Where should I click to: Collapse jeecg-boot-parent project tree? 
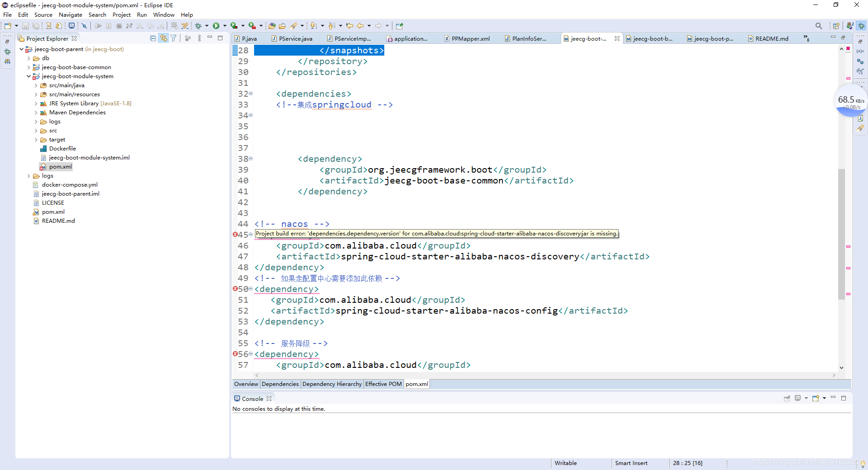point(21,49)
